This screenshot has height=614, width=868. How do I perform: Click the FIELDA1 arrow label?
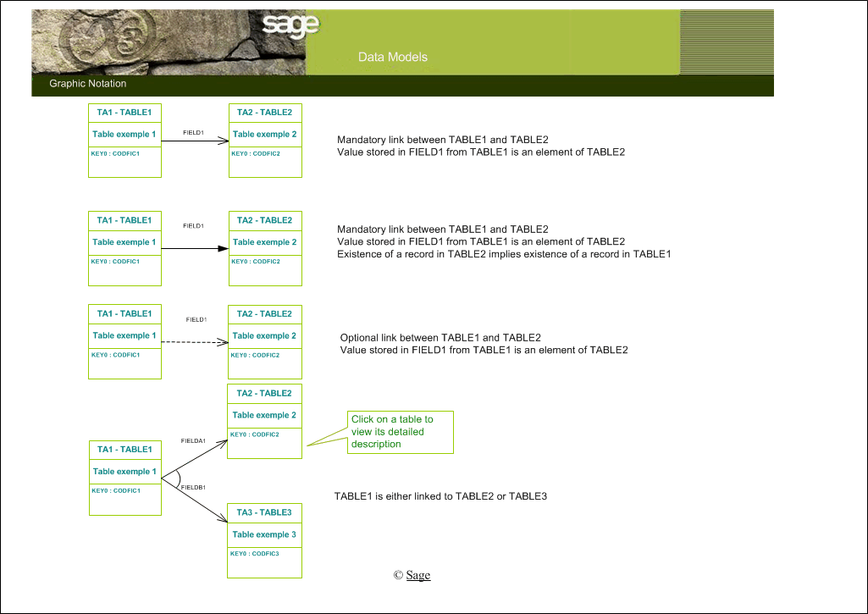193,441
